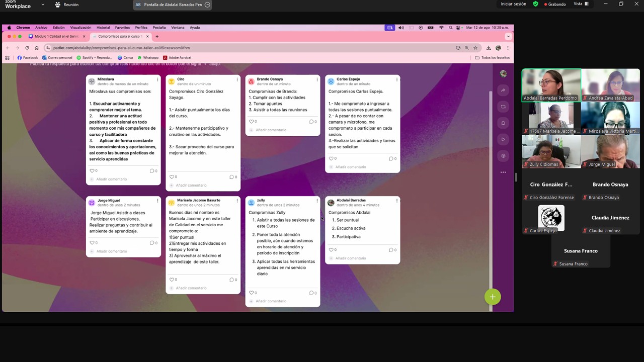This screenshot has width=644, height=362.
Task: Start the Padlet slideshow play icon
Action: 503,139
